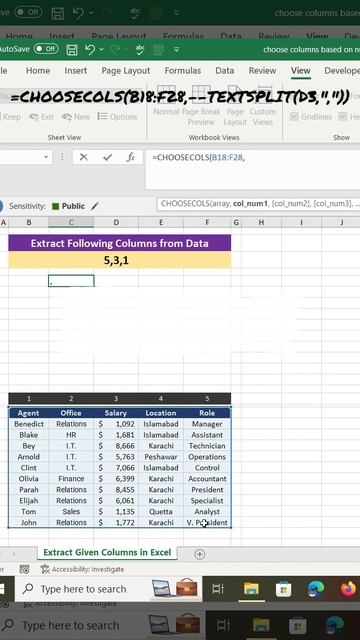Image resolution: width=360 pixels, height=640 pixels.
Task: Click the grayed Redo arrow icon
Action: [116, 49]
